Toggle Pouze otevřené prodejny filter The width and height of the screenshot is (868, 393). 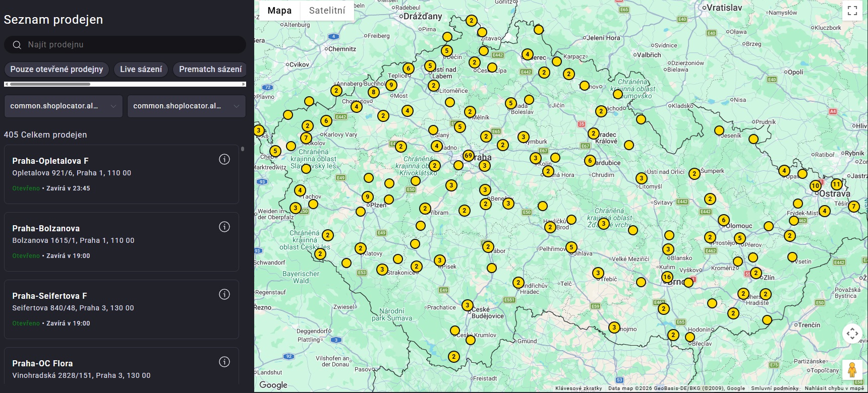56,69
